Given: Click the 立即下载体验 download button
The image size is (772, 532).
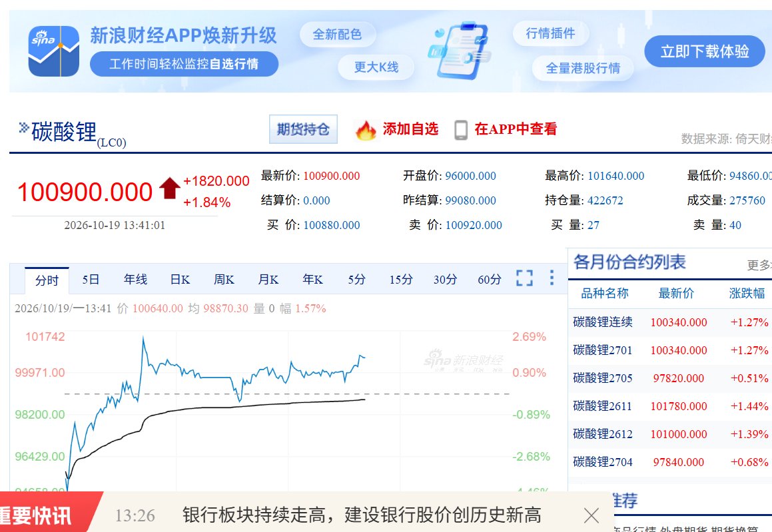Looking at the screenshot, I should [x=705, y=51].
